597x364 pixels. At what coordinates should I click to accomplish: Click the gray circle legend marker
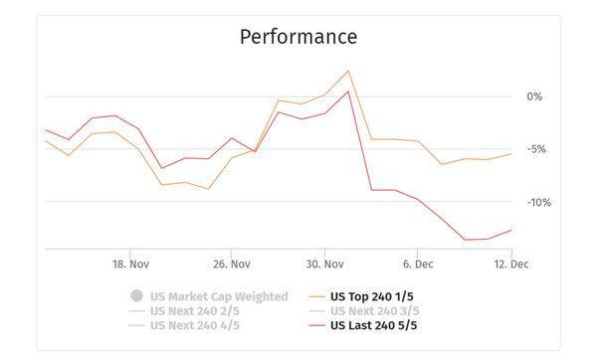click(x=136, y=295)
